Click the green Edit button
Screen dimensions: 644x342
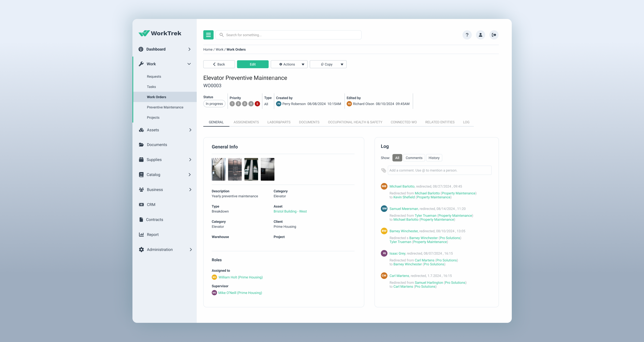tap(252, 64)
